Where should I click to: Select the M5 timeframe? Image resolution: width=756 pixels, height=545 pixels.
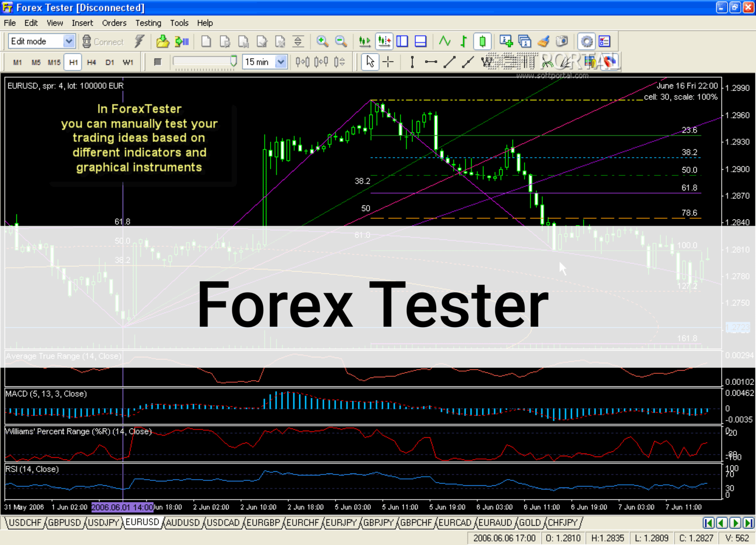coord(36,62)
